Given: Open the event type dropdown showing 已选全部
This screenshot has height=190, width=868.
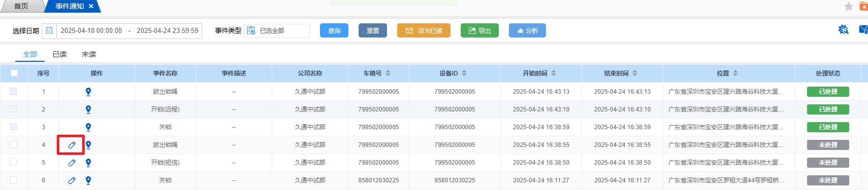Looking at the screenshot, I should coord(277,31).
